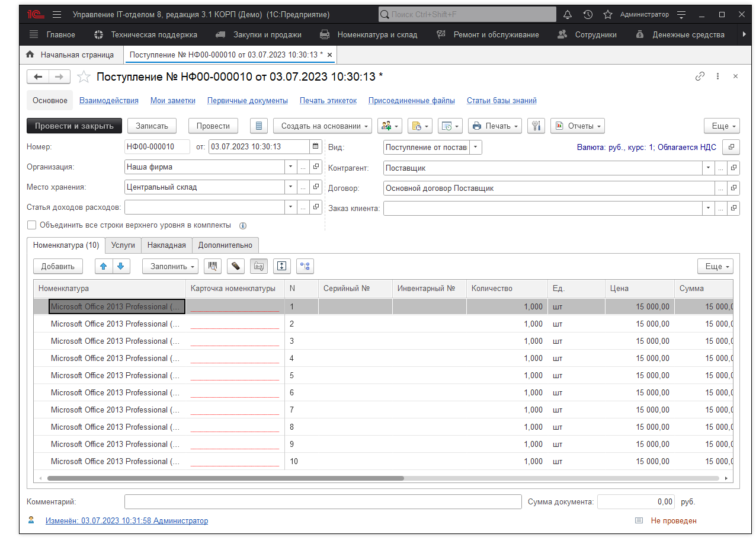The width and height of the screenshot is (756, 553).
Task: Click the horizontal scrollbar of the table
Action: point(225,478)
